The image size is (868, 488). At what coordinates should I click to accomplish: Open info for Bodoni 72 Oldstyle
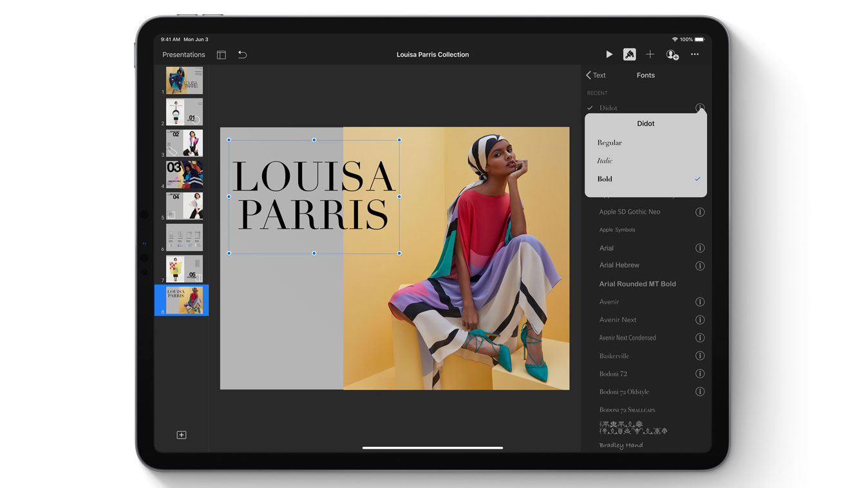click(x=700, y=391)
